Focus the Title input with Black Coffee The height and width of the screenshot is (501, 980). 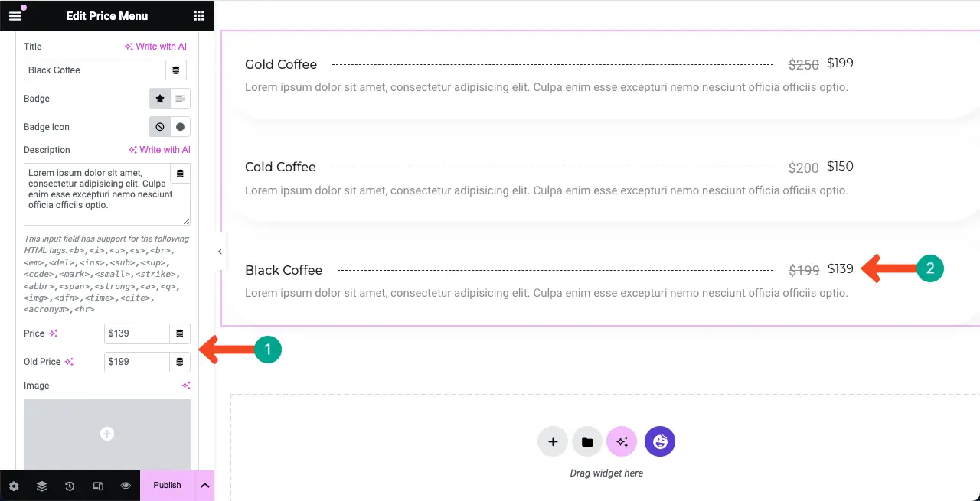click(95, 70)
